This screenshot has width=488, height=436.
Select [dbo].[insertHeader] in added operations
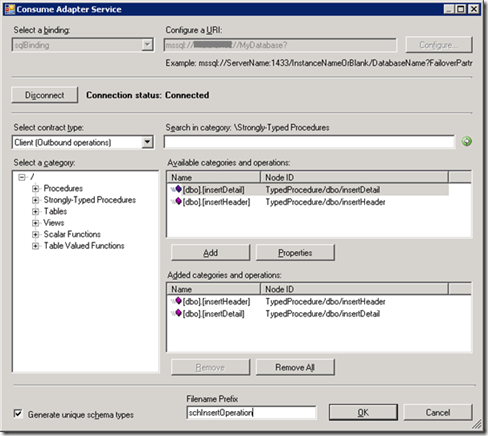216,301
